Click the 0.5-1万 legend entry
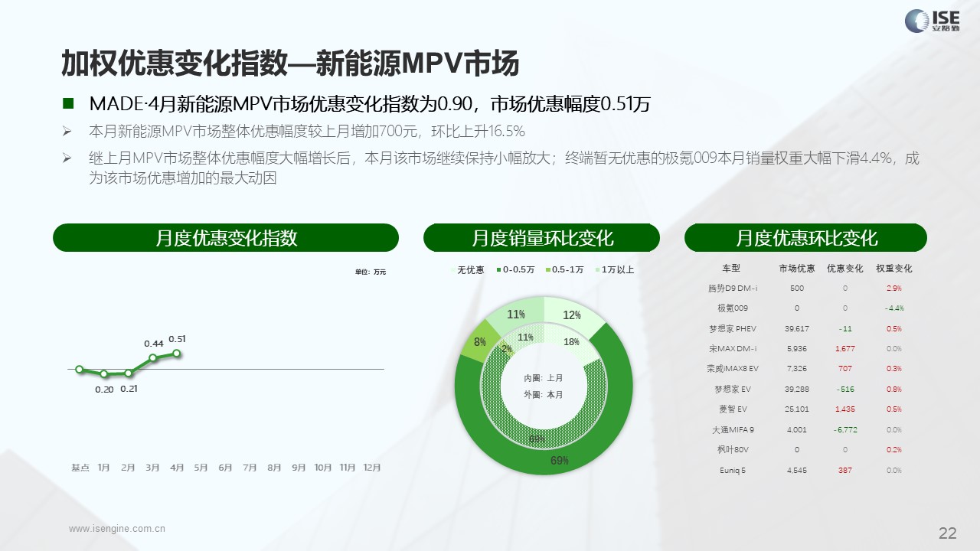The width and height of the screenshot is (980, 551). [x=564, y=270]
